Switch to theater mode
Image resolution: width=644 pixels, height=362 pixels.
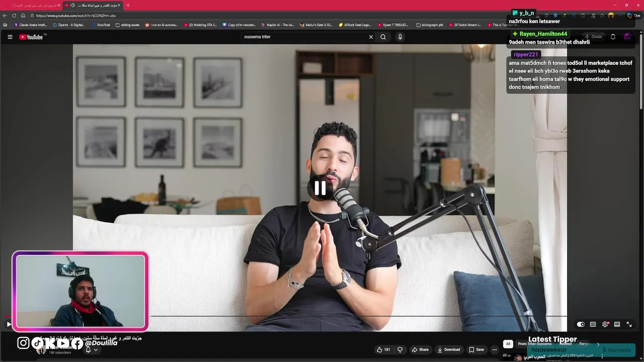(617, 324)
